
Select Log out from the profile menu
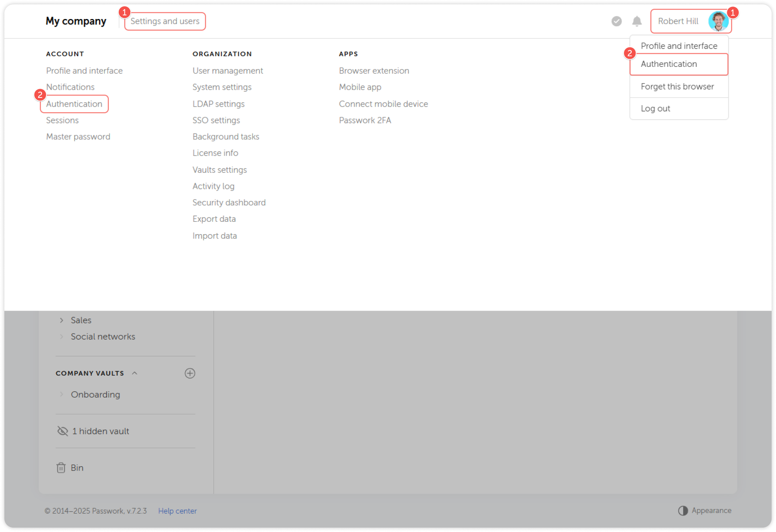(655, 108)
